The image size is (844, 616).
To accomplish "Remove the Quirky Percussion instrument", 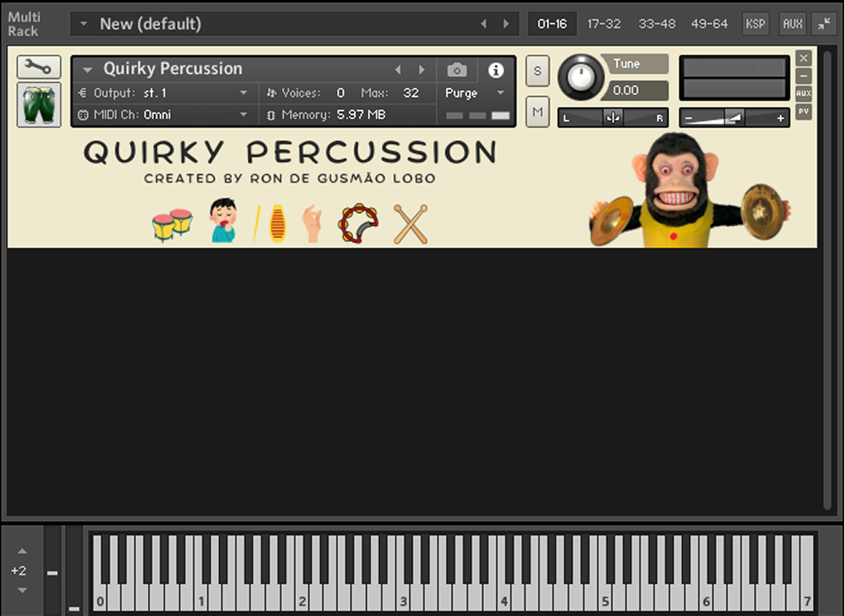I will (x=803, y=58).
